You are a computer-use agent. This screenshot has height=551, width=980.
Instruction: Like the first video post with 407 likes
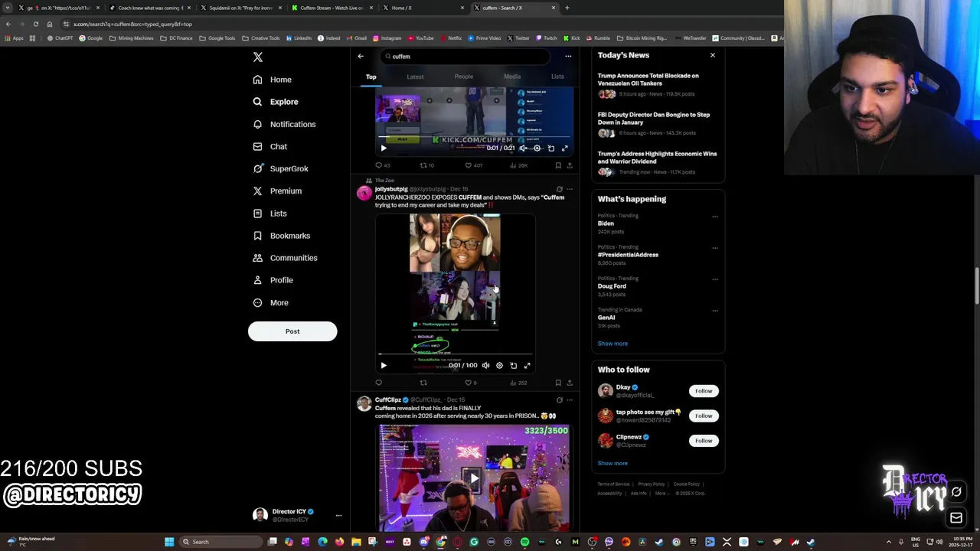(475, 165)
